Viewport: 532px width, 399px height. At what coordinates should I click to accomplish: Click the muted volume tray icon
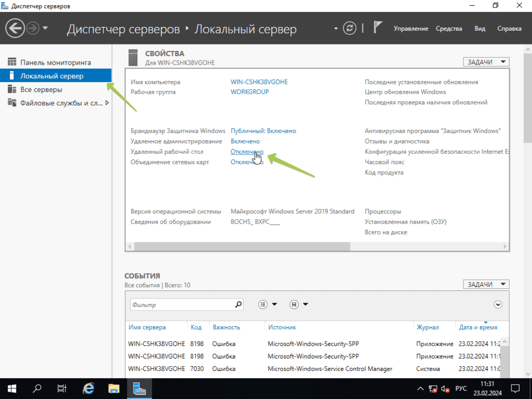446,389
